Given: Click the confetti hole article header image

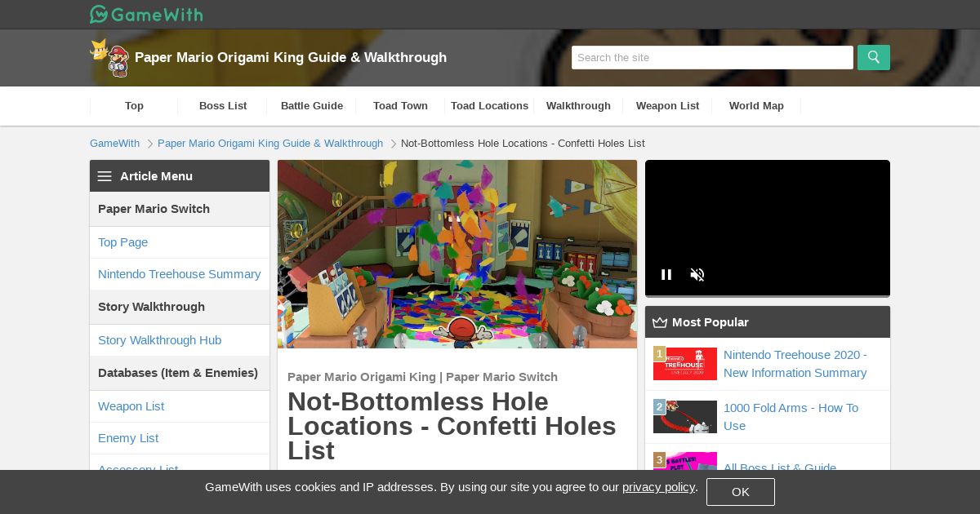Looking at the screenshot, I should click(x=457, y=255).
